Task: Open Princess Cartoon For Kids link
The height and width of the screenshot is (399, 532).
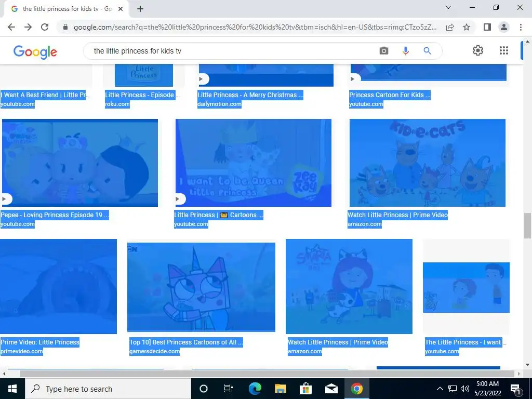Action: (390, 95)
